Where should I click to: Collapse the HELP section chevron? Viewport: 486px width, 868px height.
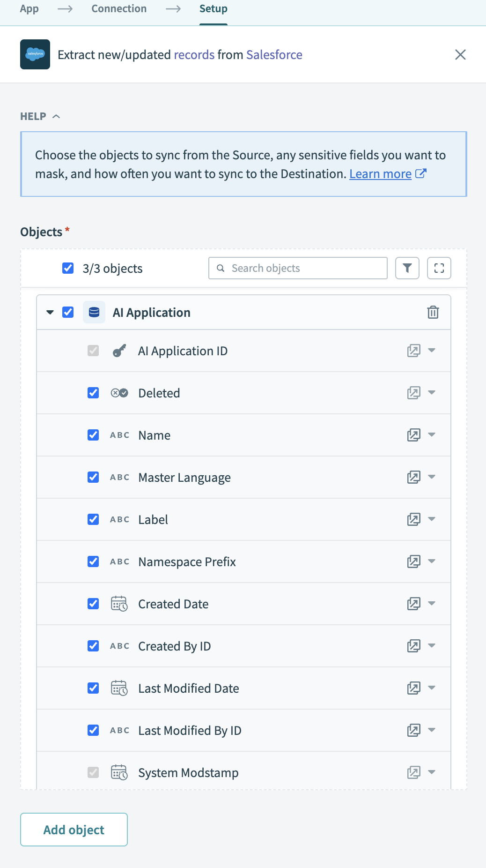pyautogui.click(x=56, y=116)
